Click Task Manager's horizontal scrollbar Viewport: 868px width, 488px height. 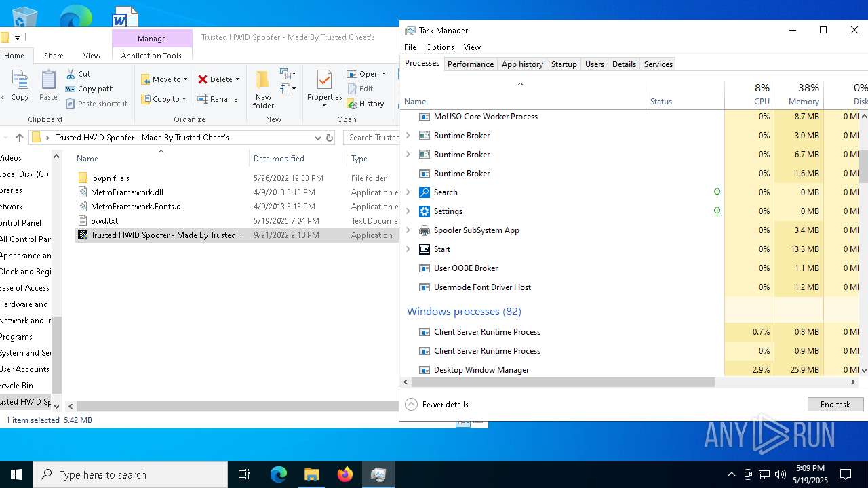tap(563, 382)
